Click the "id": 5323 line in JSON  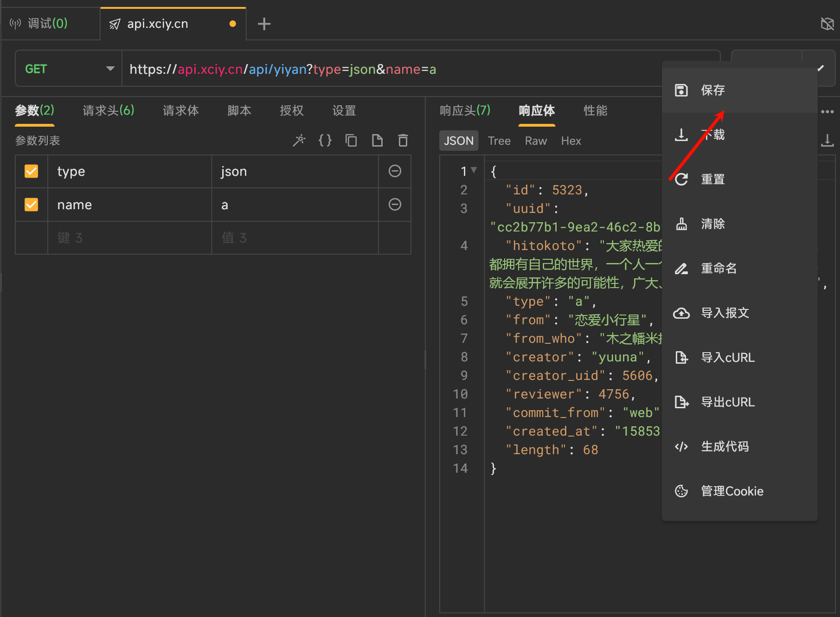tap(547, 190)
